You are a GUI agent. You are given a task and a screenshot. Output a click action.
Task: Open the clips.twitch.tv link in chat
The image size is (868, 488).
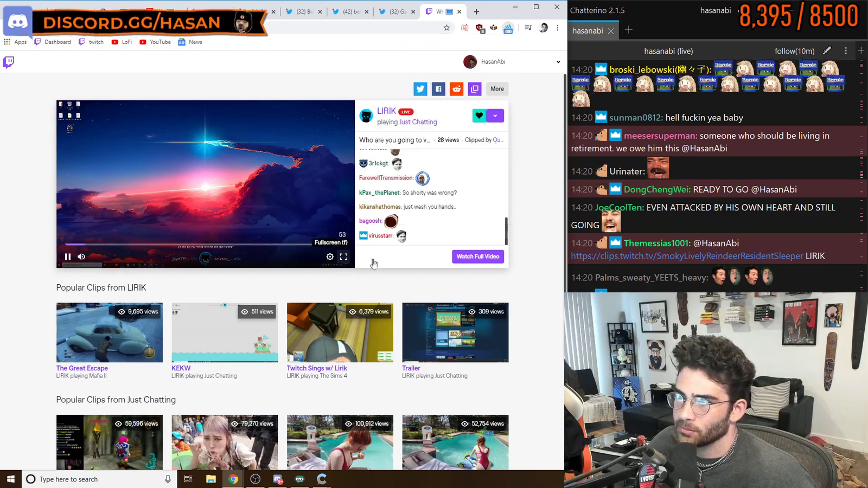(x=687, y=256)
